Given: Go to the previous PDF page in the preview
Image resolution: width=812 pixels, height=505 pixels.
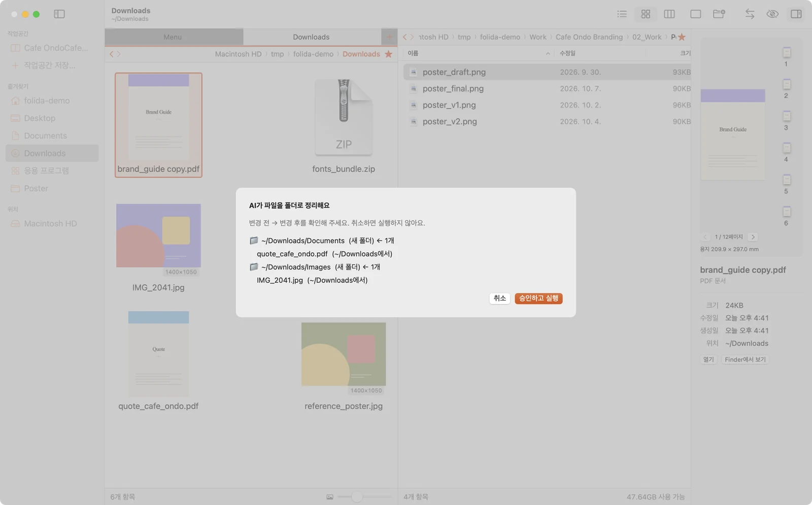Looking at the screenshot, I should tap(705, 237).
